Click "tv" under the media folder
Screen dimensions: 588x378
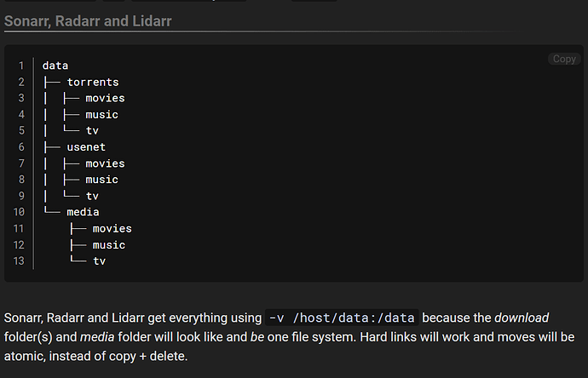coord(100,261)
